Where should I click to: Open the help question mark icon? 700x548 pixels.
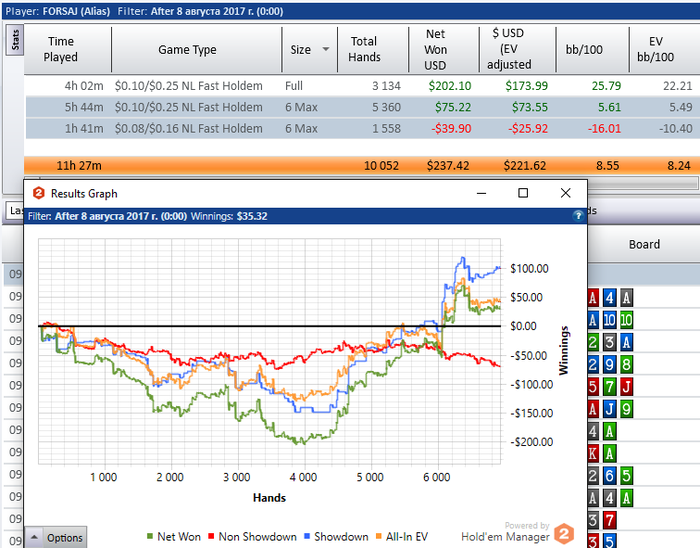click(578, 216)
